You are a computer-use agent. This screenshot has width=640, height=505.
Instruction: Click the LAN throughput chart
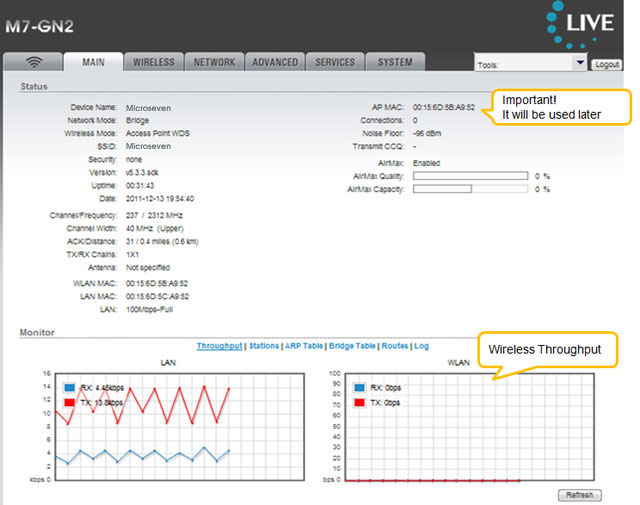click(x=180, y=427)
